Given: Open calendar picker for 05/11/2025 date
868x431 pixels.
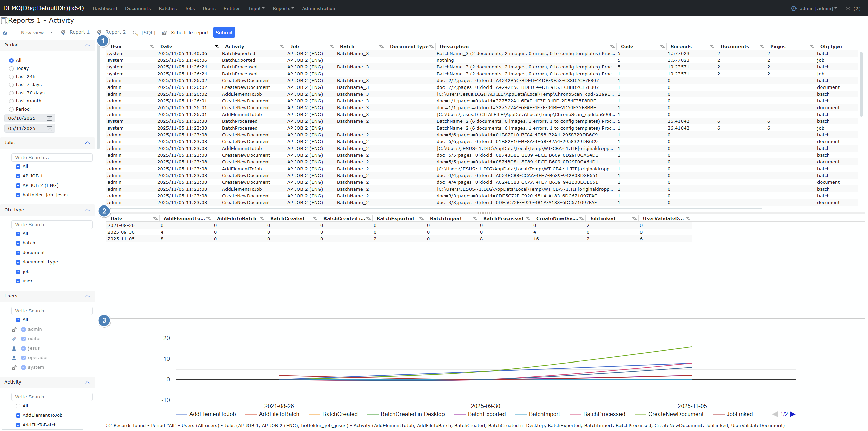Looking at the screenshot, I should pyautogui.click(x=49, y=129).
